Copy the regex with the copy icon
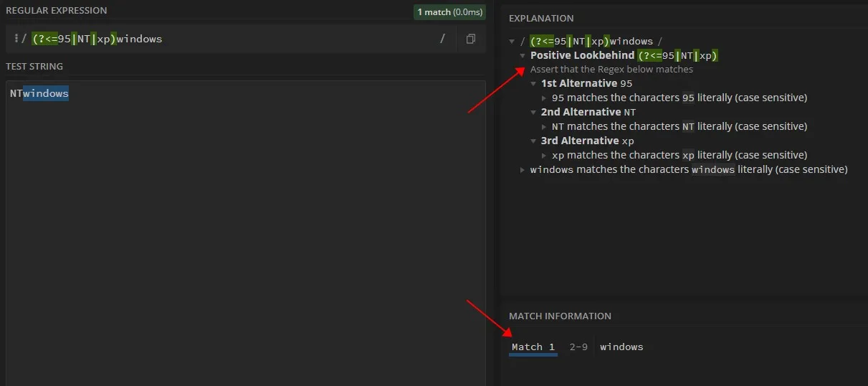This screenshot has height=386, width=868. click(470, 39)
